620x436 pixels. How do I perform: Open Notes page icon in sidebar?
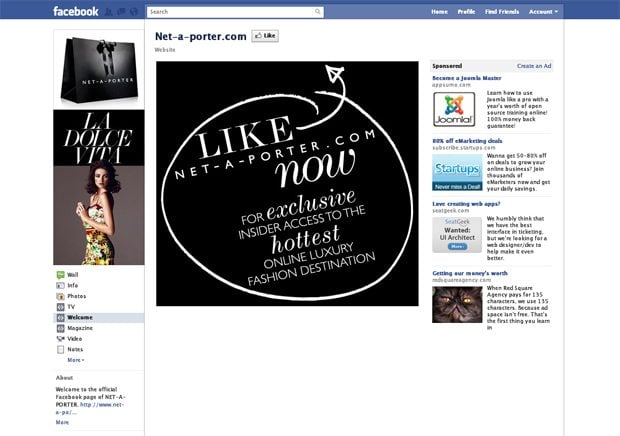tap(60, 350)
